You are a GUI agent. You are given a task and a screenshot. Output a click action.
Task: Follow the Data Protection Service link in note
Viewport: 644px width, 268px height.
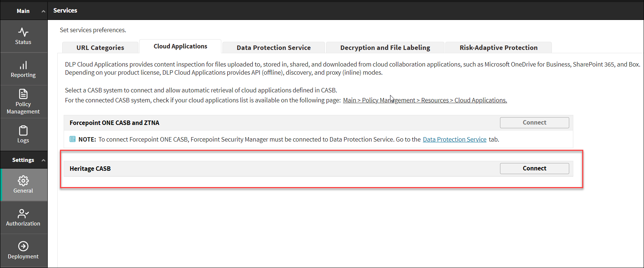click(x=454, y=139)
